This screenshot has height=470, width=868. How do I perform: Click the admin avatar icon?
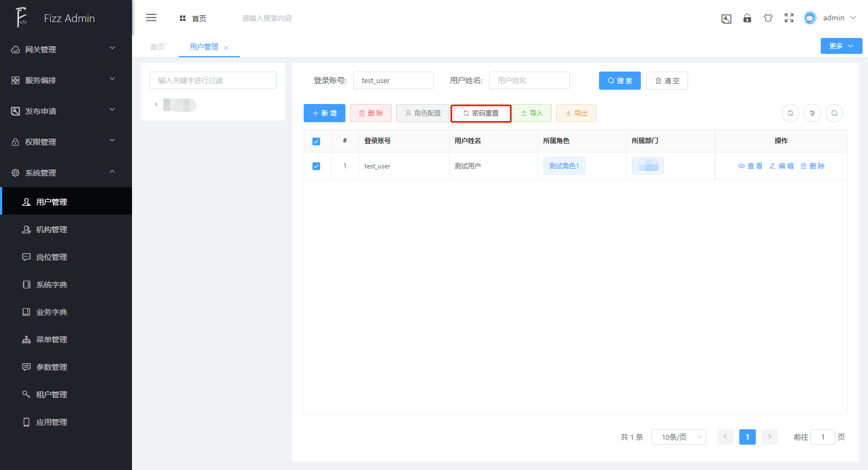[x=810, y=18]
